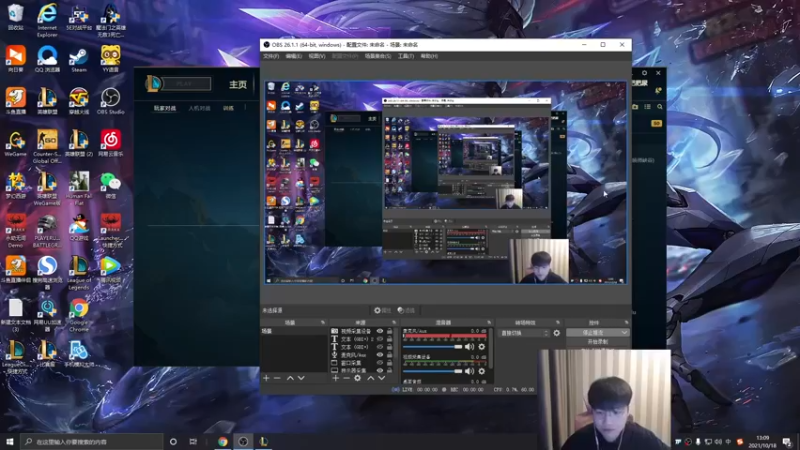Viewport: 800px width, 450px height.
Task: Open the 直接切换 scene transition dropdown
Action: pos(524,333)
